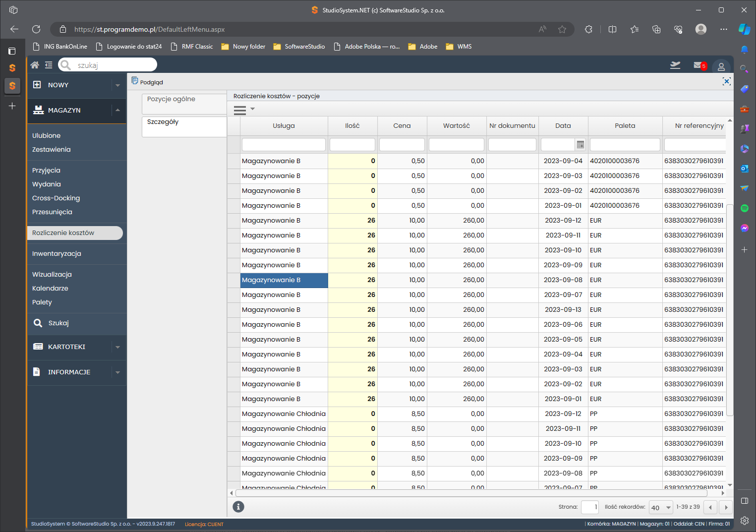Click the grid vertical scrollbar
Screen dimensions: 756x532
(x=730, y=310)
